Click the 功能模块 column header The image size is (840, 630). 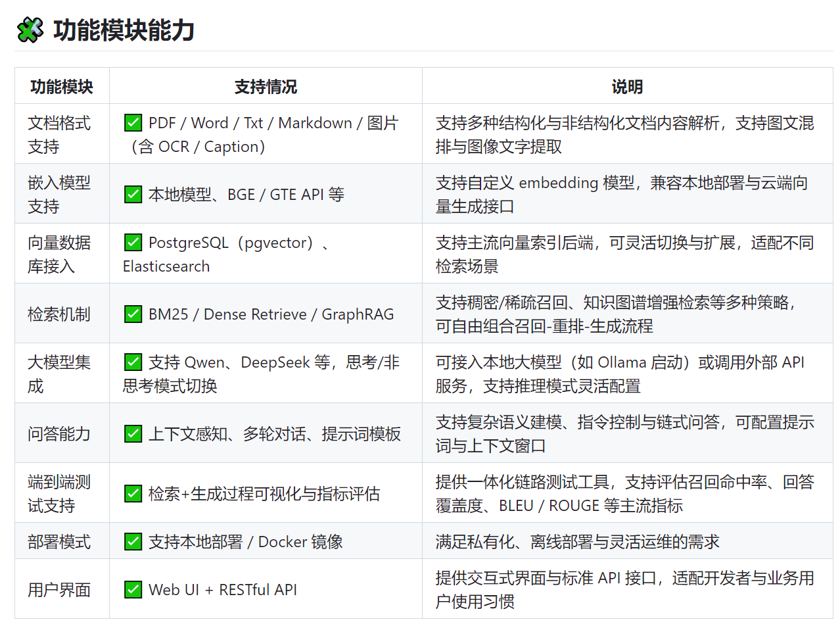(x=62, y=86)
